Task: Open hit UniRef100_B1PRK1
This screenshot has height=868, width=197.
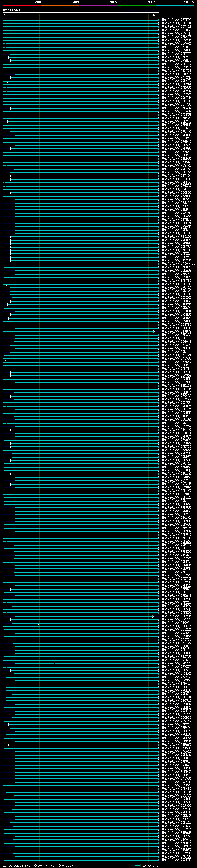Action: click(x=177, y=775)
